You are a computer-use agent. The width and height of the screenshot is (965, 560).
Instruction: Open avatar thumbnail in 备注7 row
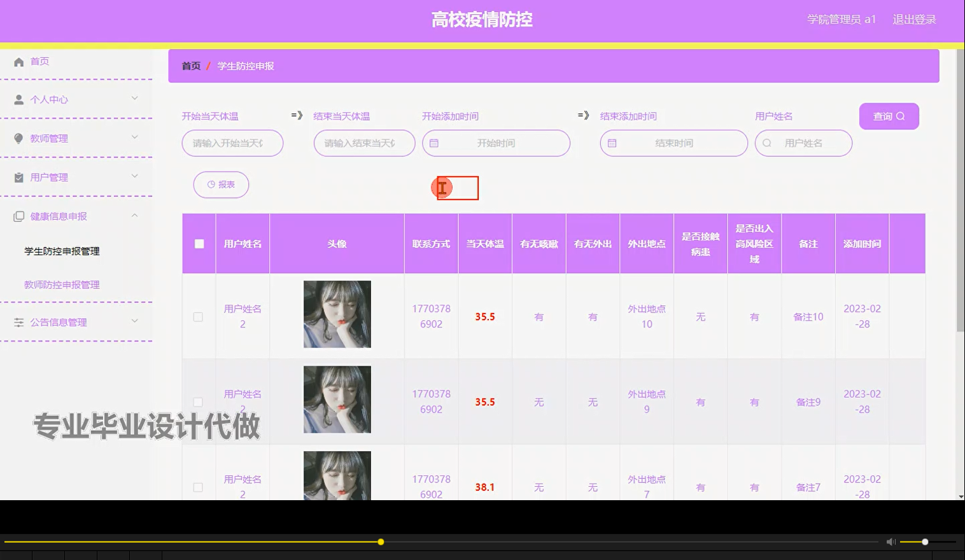click(x=337, y=475)
